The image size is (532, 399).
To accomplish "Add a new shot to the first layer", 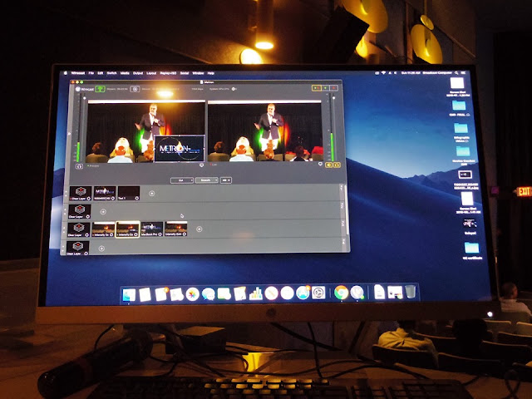I will 151,194.
